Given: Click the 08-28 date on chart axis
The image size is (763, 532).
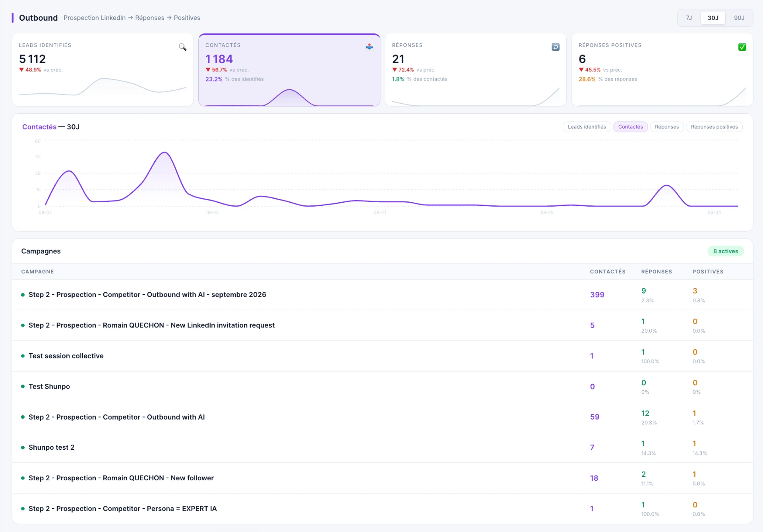Looking at the screenshot, I should click(547, 213).
